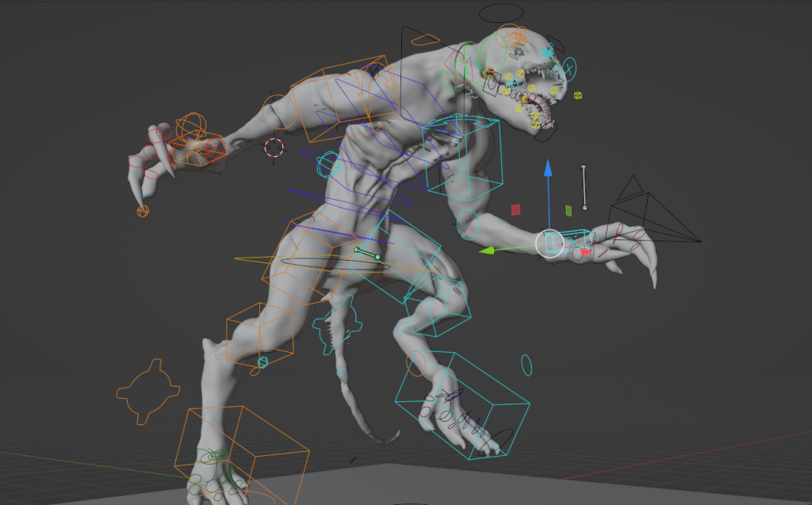Select the cyan circle control at the forearm elbow

468,225
